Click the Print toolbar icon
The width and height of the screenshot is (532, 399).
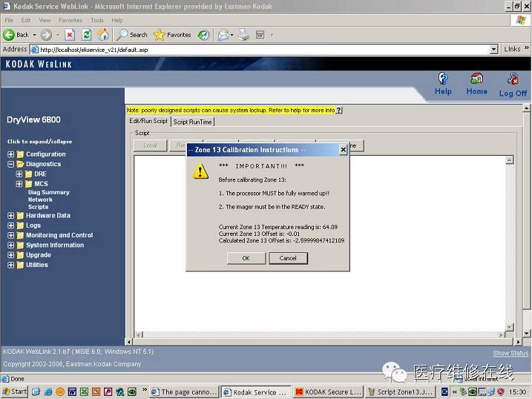point(243,35)
